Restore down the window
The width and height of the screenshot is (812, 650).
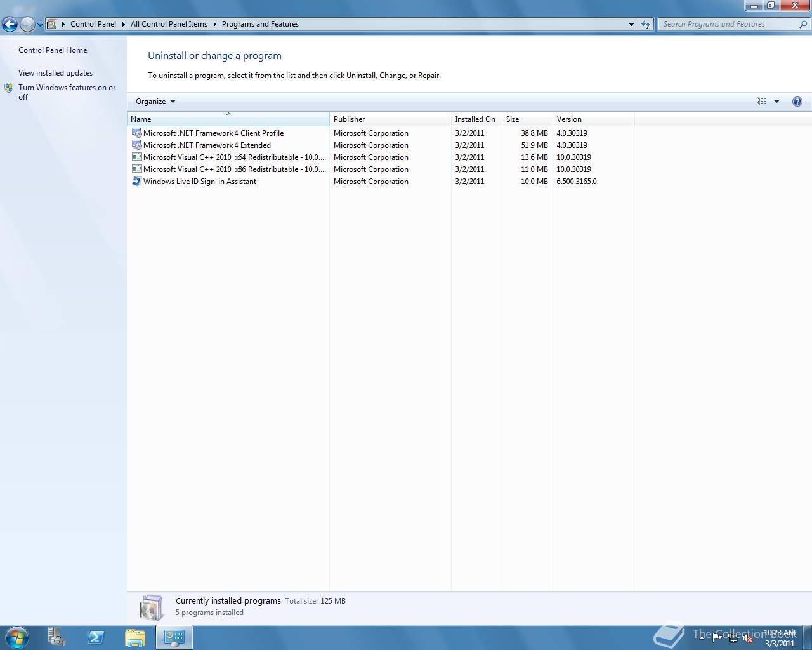(771, 5)
